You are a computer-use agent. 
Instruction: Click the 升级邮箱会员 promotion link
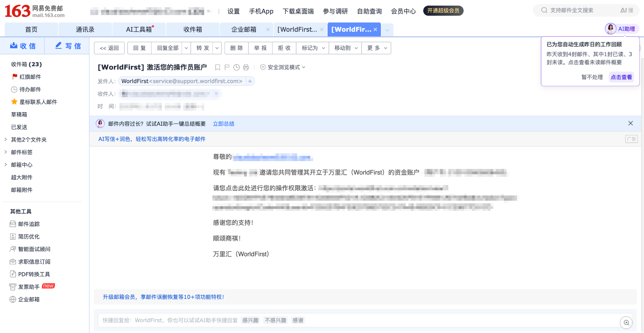click(x=164, y=297)
